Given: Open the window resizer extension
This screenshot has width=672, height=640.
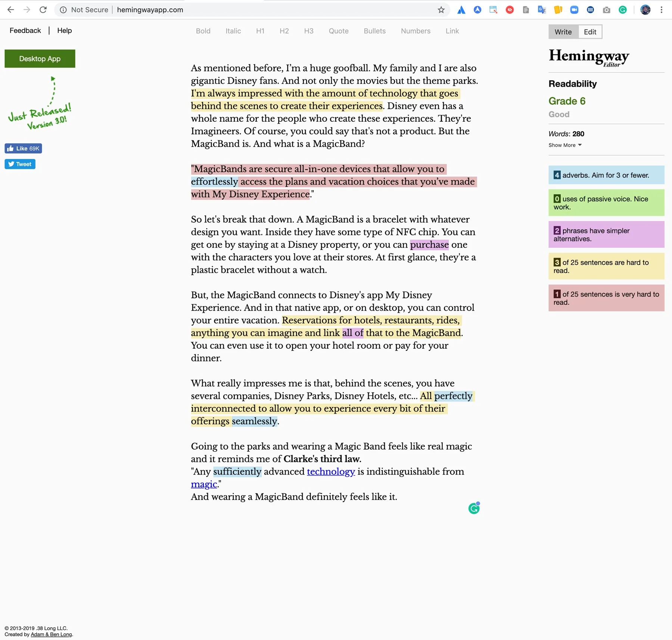Looking at the screenshot, I should [494, 10].
